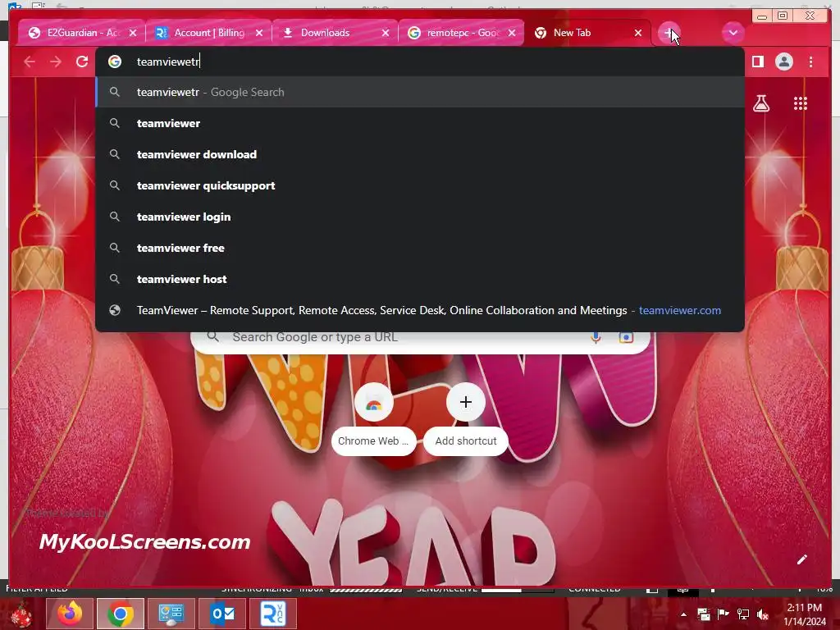Image resolution: width=840 pixels, height=630 pixels.
Task: Select teamviewer download suggestion
Action: 420,154
